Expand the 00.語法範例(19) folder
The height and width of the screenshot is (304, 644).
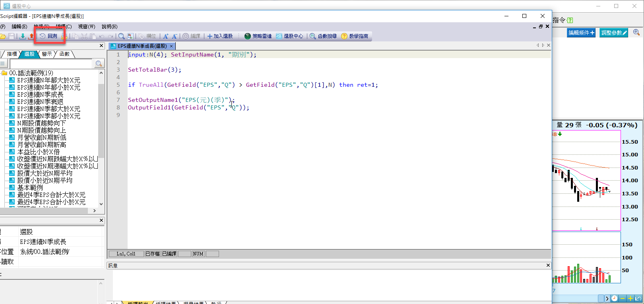[x=5, y=73]
